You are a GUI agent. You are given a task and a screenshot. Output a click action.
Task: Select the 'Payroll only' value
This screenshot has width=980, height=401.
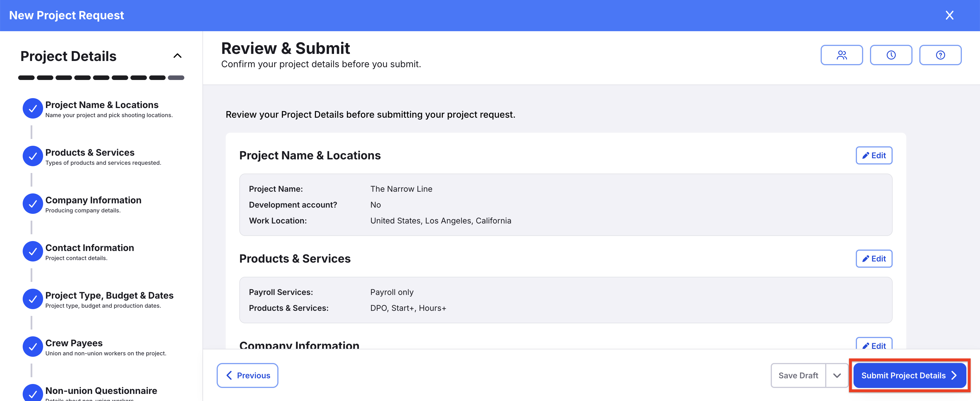392,293
